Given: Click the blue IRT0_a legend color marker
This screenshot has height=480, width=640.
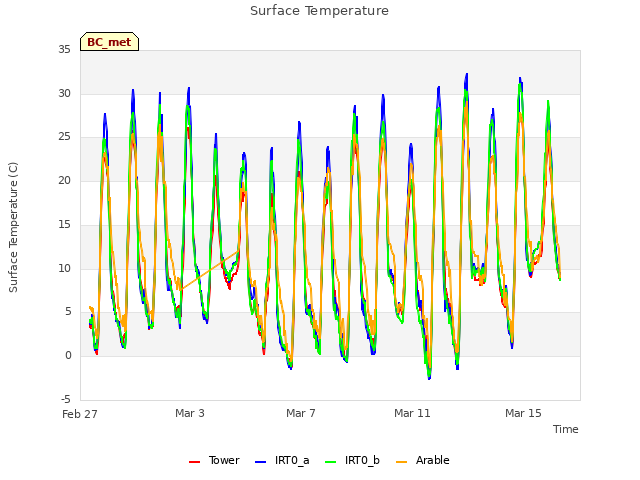Looking at the screenshot, I should tap(260, 462).
